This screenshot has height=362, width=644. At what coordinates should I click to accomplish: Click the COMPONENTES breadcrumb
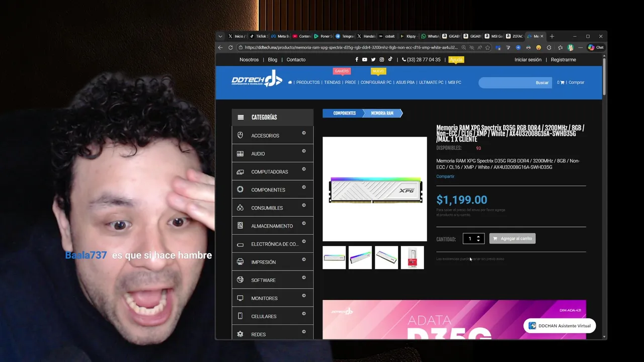344,113
